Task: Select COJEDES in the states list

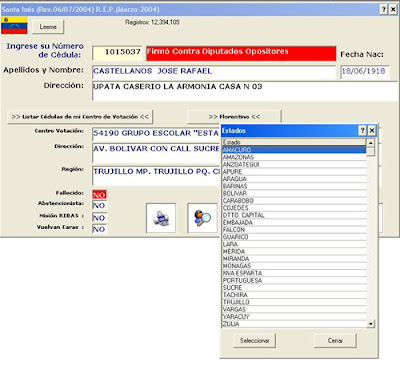Action: tap(294, 208)
